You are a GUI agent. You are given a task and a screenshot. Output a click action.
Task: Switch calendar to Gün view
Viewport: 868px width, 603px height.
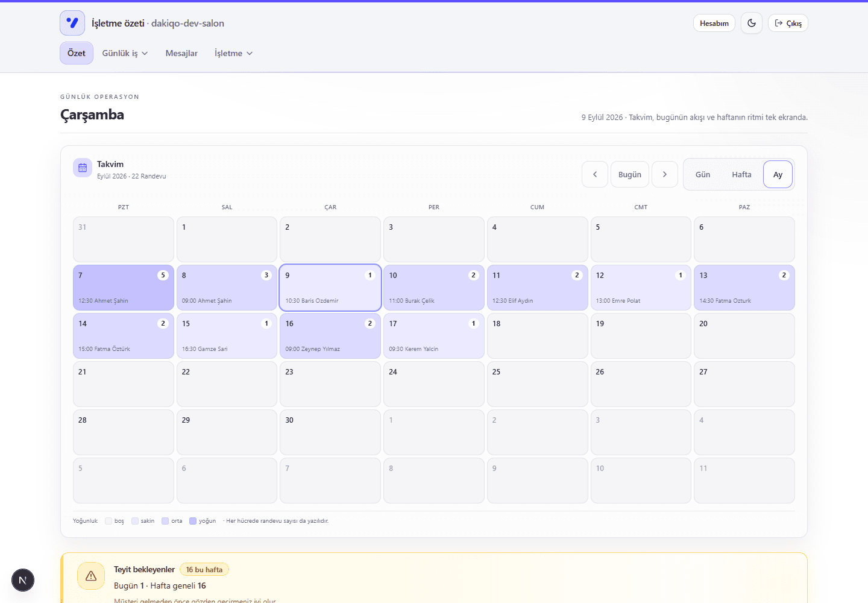703,174
